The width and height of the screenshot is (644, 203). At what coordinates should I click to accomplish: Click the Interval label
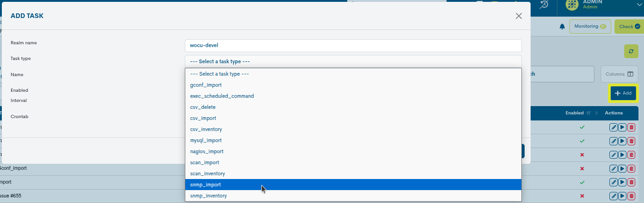click(x=18, y=100)
